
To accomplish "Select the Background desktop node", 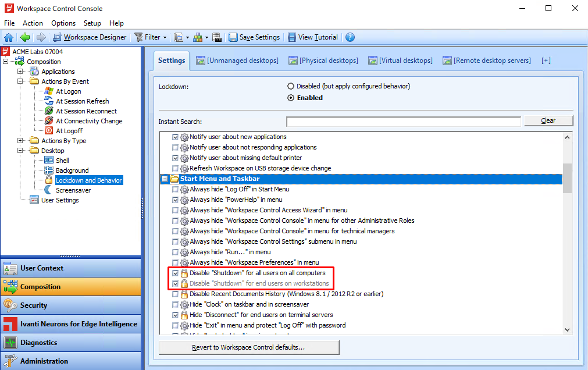I will pos(72,170).
